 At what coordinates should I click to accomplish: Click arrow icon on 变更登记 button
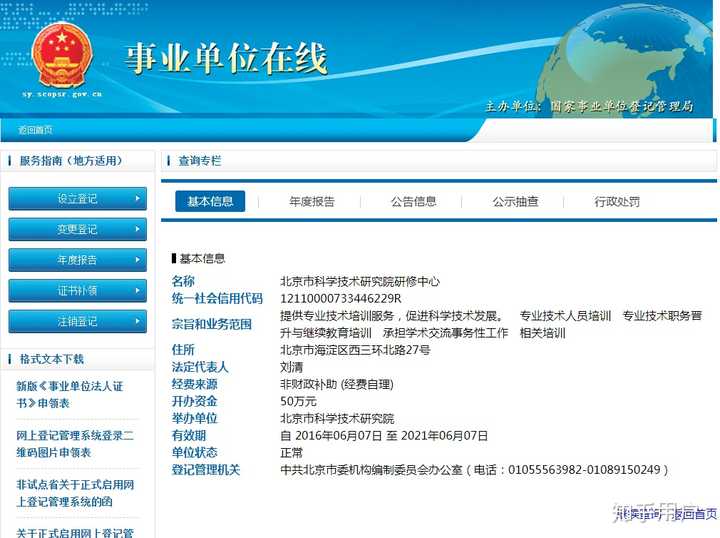(x=137, y=229)
